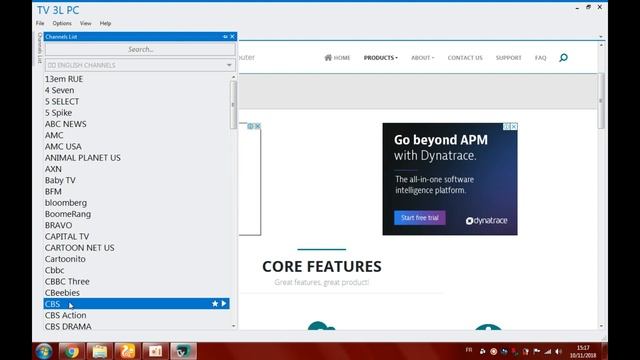Select the 5 SELECT channel
This screenshot has width=640, height=360.
136,101
